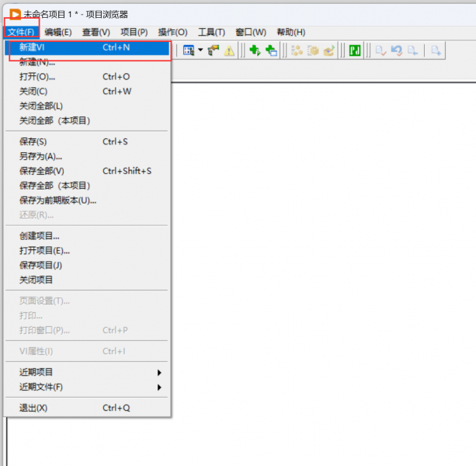
Task: Click the greyed 打印... entry
Action: point(87,316)
